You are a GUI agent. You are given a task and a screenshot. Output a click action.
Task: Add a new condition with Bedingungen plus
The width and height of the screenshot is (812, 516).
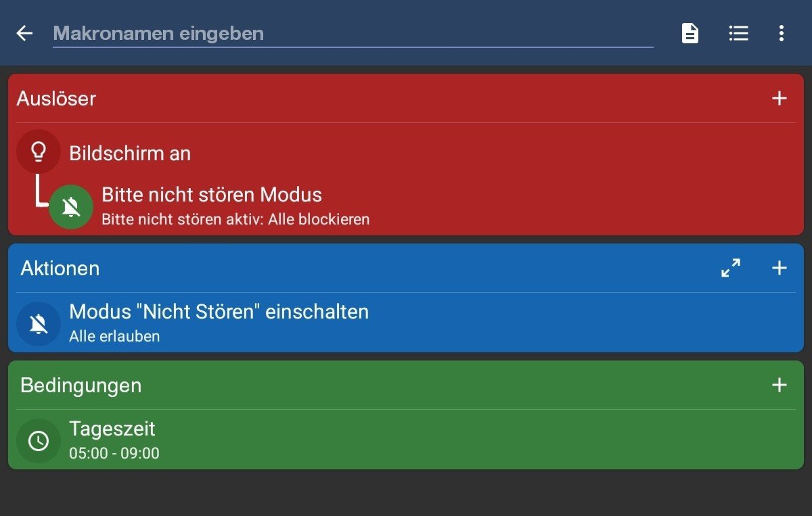tap(780, 385)
